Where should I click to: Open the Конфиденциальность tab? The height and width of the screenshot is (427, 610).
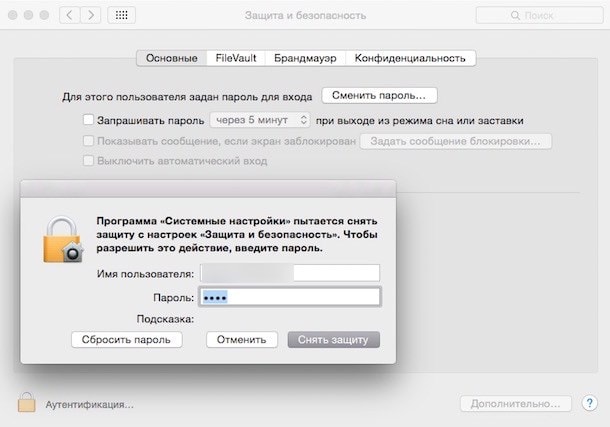pos(410,58)
